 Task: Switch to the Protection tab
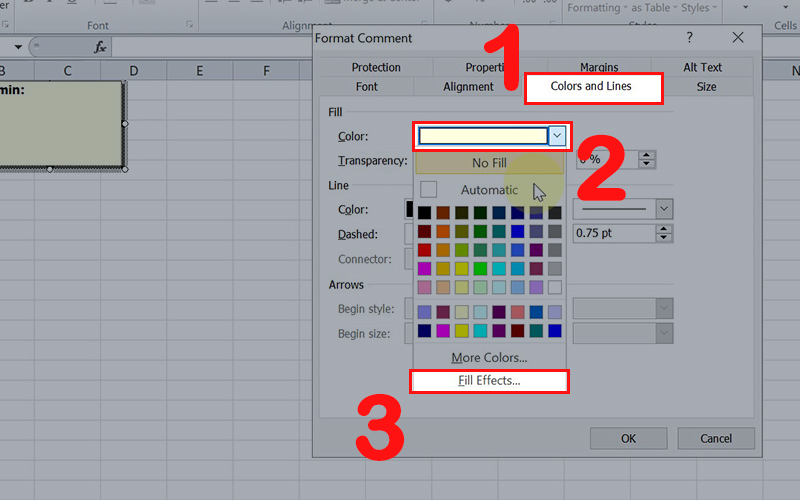tap(376, 67)
